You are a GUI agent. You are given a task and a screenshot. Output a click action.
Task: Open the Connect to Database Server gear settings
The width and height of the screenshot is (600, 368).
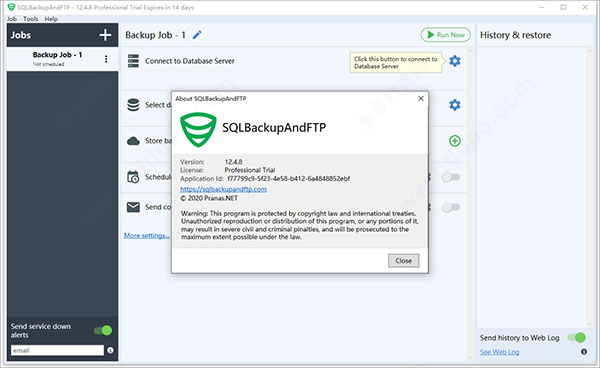point(455,61)
